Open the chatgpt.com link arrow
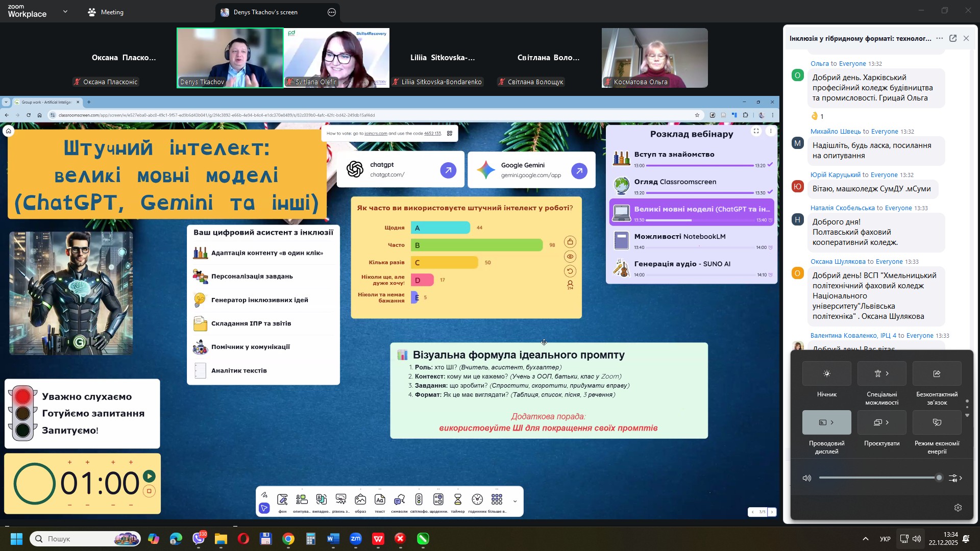 448,170
